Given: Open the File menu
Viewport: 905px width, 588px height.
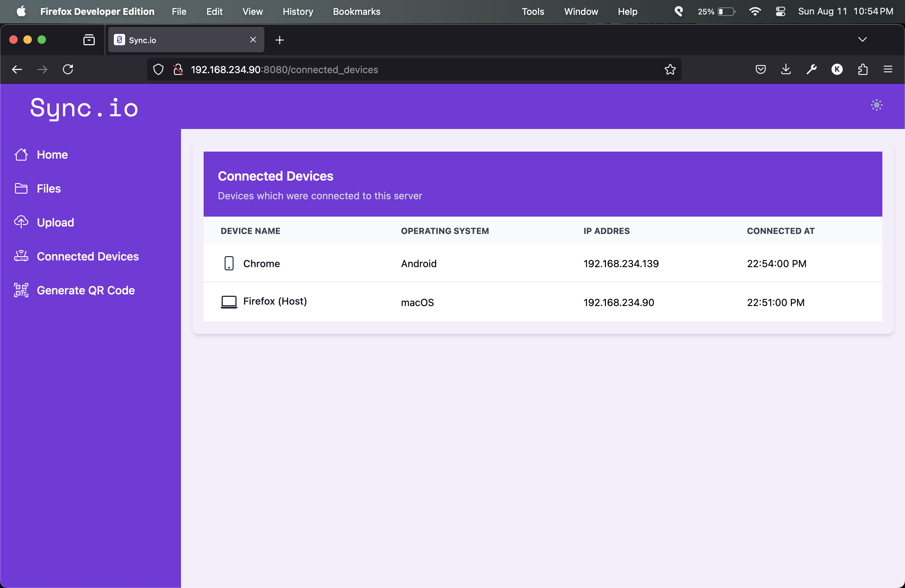Looking at the screenshot, I should pos(179,11).
